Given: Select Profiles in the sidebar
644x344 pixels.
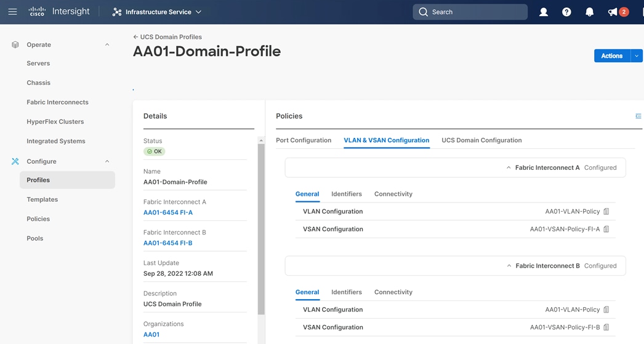Looking at the screenshot, I should pyautogui.click(x=67, y=180).
